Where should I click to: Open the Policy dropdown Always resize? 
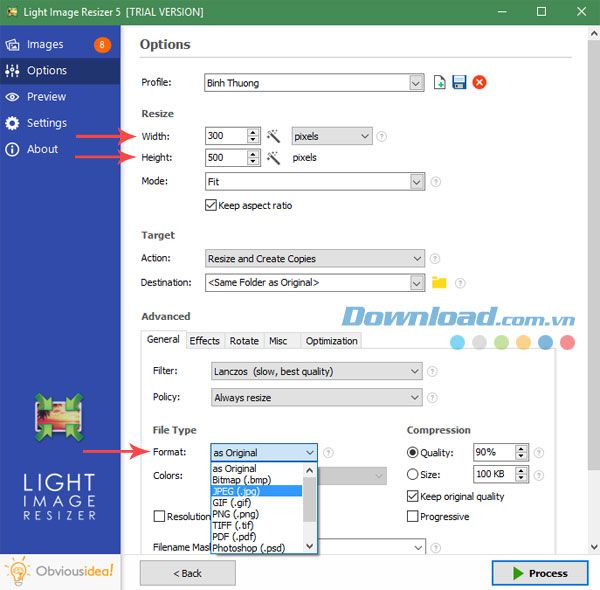click(x=317, y=398)
